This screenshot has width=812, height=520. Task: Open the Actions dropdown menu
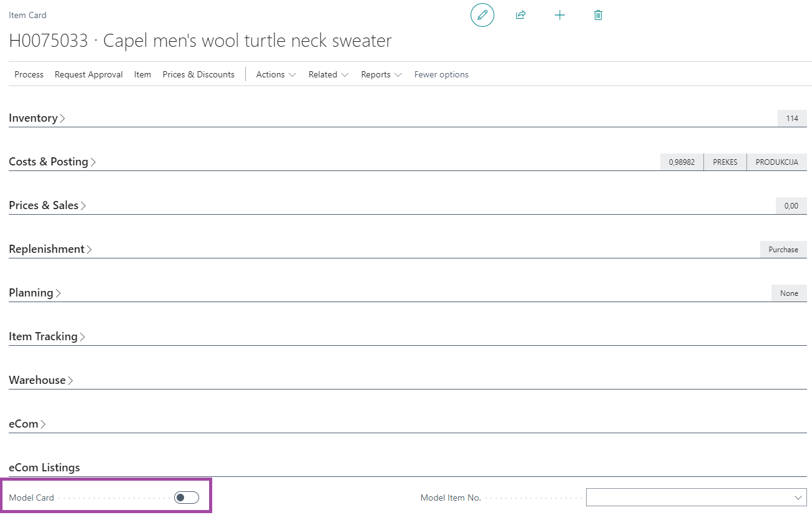pyautogui.click(x=276, y=74)
